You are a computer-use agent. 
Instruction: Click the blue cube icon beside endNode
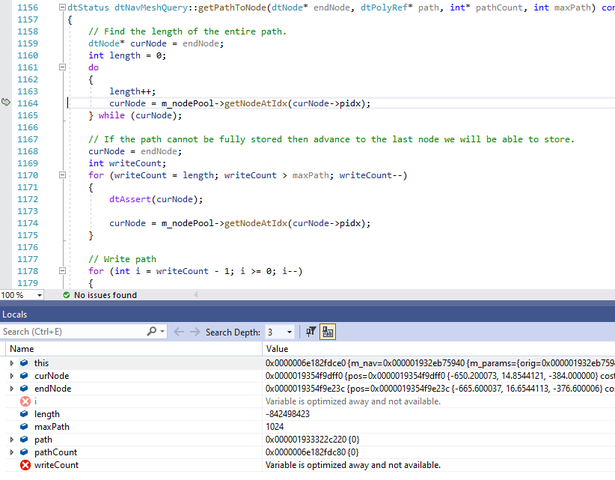[x=24, y=389]
